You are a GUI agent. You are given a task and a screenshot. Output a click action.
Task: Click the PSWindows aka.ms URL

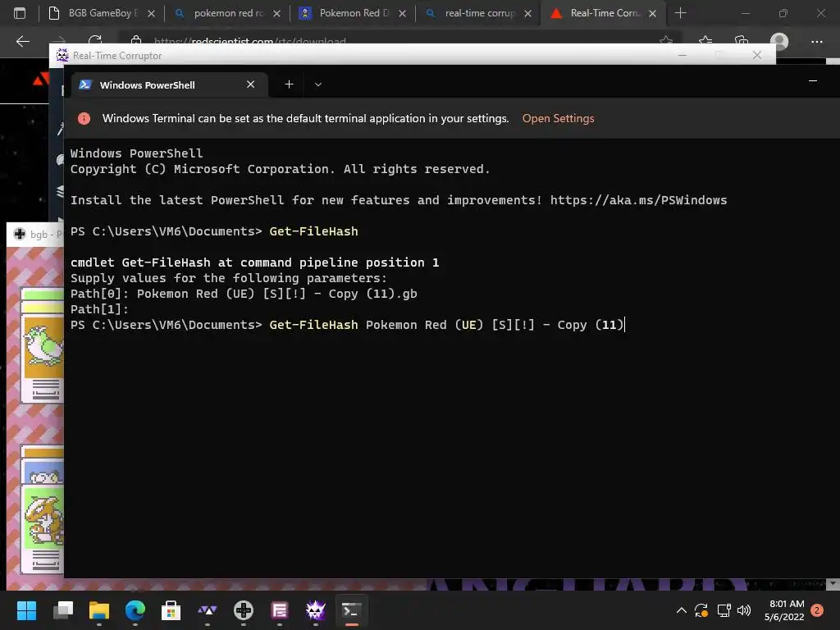[x=638, y=200]
